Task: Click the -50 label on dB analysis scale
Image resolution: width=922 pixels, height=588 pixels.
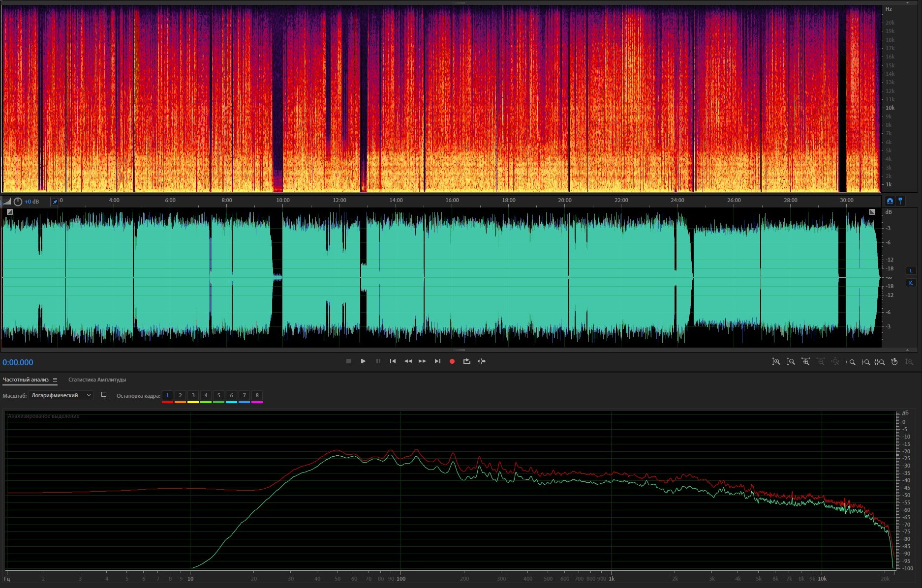Action: click(906, 495)
